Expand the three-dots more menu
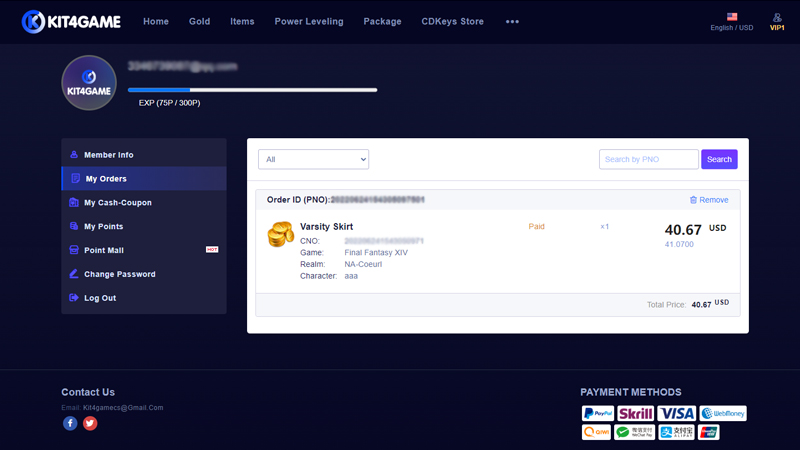This screenshot has width=800, height=450. pyautogui.click(x=512, y=21)
